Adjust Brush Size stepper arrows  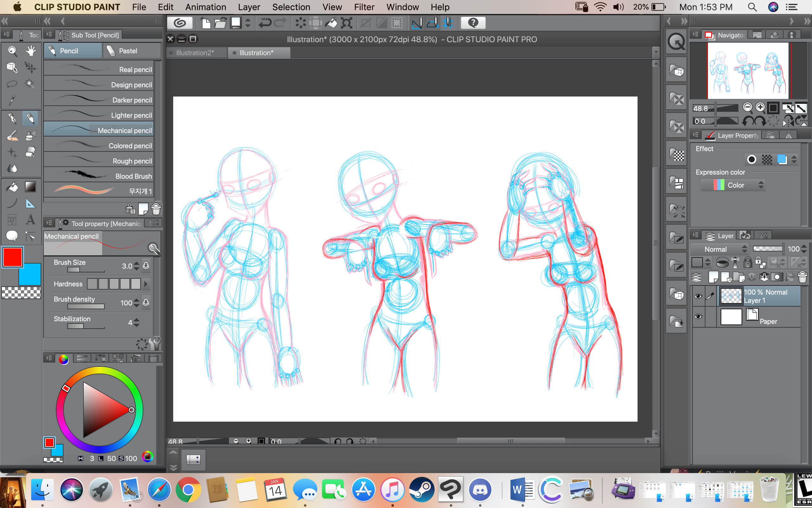click(x=136, y=266)
